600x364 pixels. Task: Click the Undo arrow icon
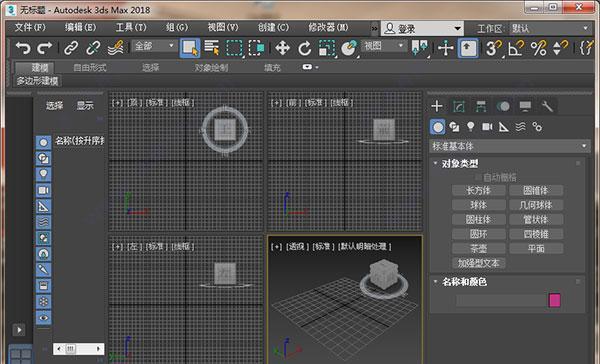click(x=23, y=48)
